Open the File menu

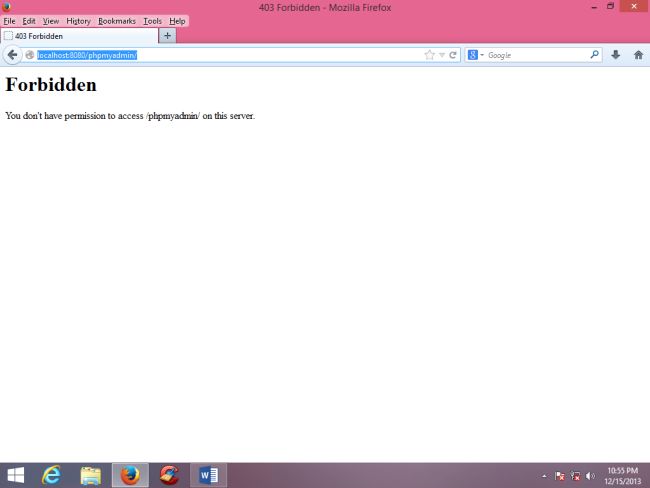click(9, 21)
